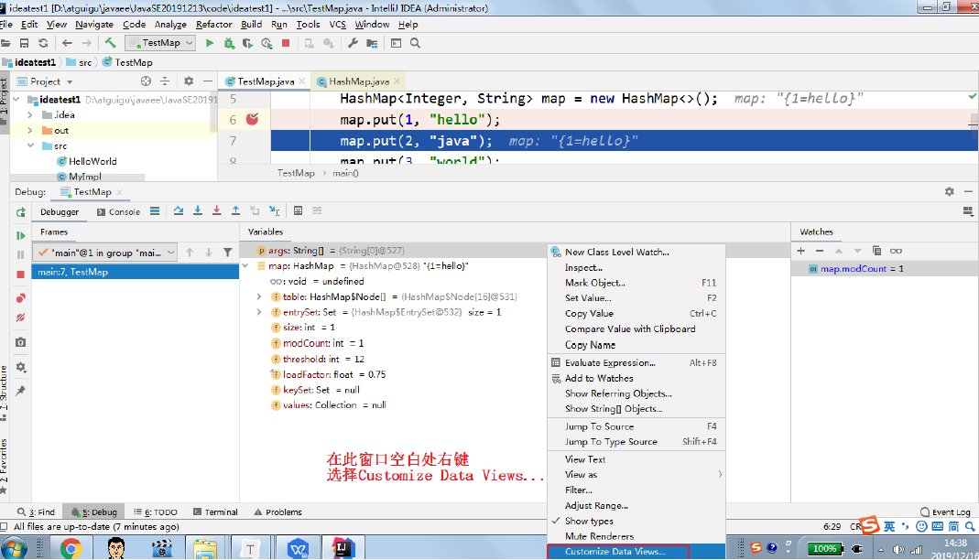Expand the table HashMap$Node variable
979x560 pixels.
tap(259, 296)
